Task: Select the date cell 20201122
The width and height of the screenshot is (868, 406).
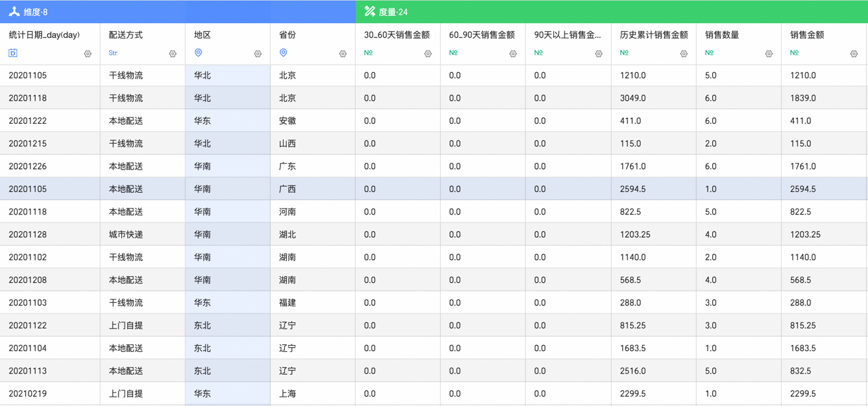Action: 50,325
